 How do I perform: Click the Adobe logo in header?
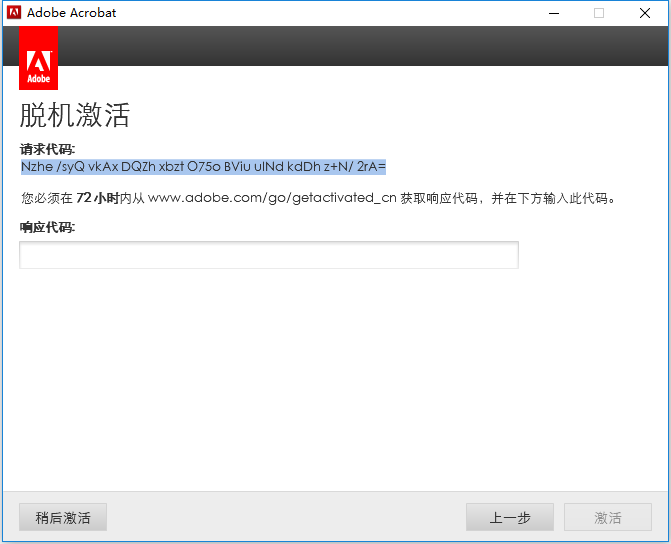pos(39,58)
